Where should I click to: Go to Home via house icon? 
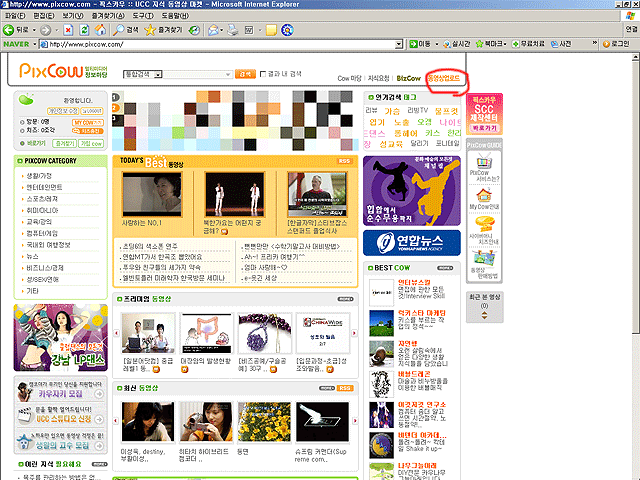click(100, 30)
